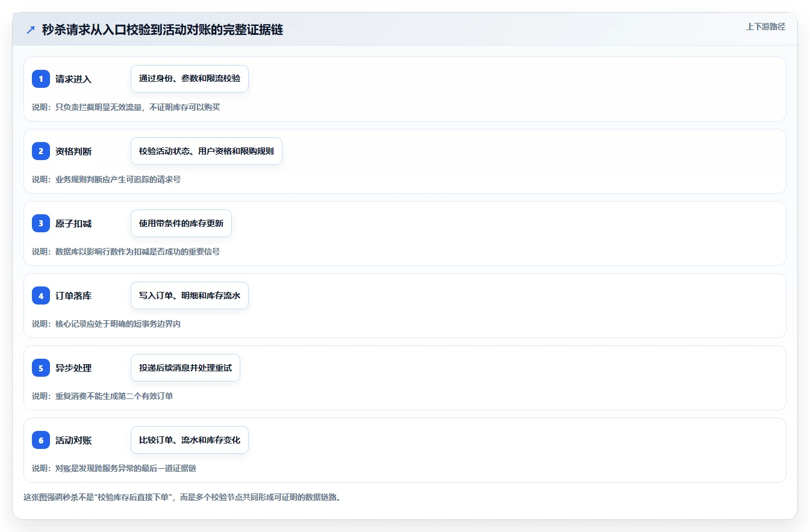Image resolution: width=810 pixels, height=532 pixels.
Task: Click the arrow icon beside the title
Action: coord(31,30)
